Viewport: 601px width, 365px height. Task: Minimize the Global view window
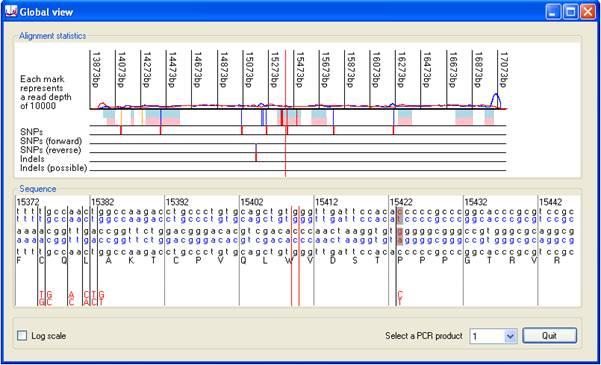coord(553,12)
